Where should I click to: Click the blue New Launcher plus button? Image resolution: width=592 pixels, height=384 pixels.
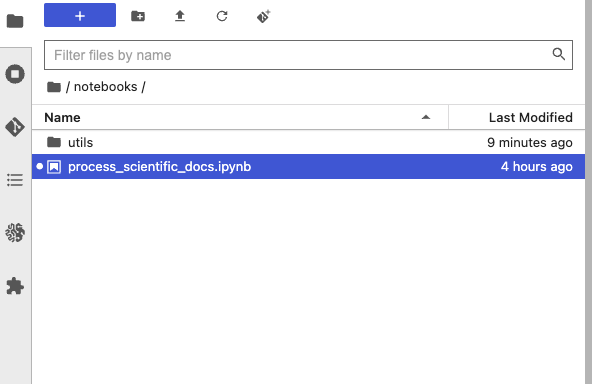click(x=80, y=15)
